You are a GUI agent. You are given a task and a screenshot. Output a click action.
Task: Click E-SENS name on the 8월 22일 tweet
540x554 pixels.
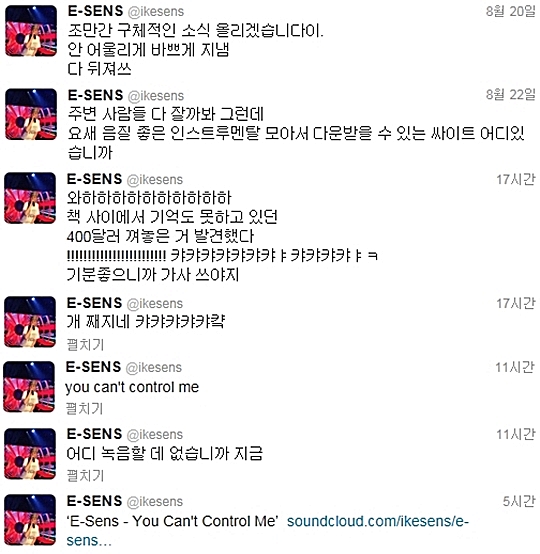(x=95, y=95)
